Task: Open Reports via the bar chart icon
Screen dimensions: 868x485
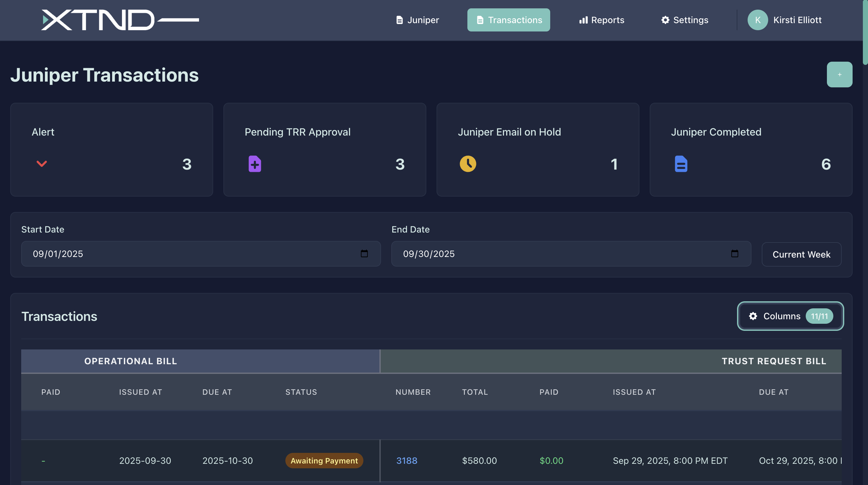Action: tap(583, 20)
